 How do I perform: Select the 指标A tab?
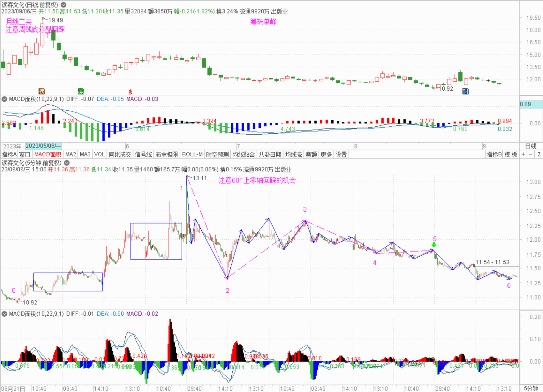9,154
